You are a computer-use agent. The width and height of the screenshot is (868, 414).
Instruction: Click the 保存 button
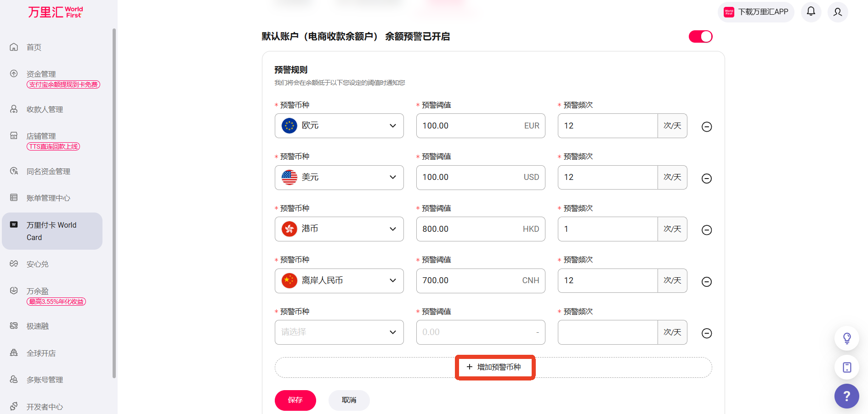295,400
